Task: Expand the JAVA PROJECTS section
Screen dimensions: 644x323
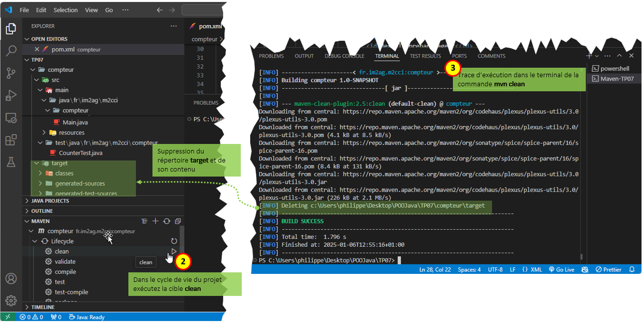Action: point(50,201)
